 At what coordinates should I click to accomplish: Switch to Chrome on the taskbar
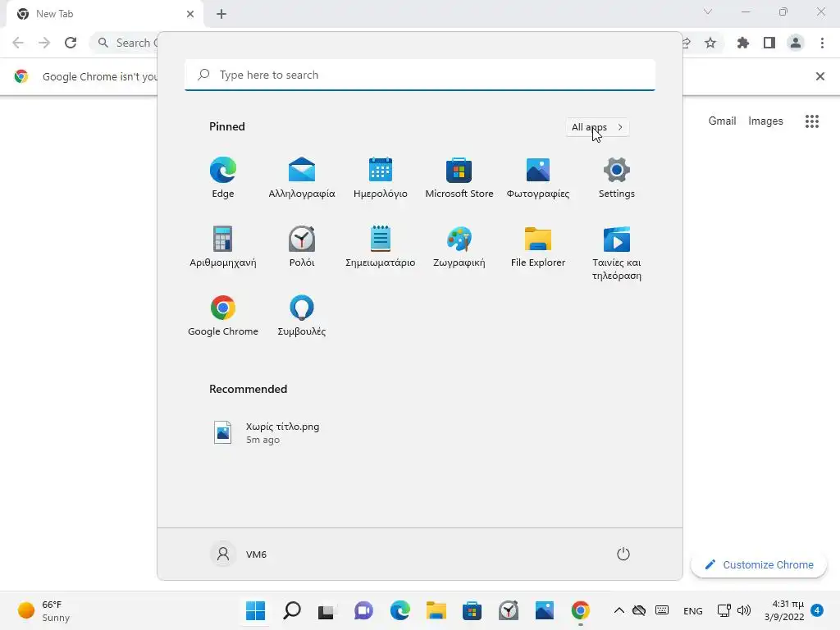(x=581, y=610)
